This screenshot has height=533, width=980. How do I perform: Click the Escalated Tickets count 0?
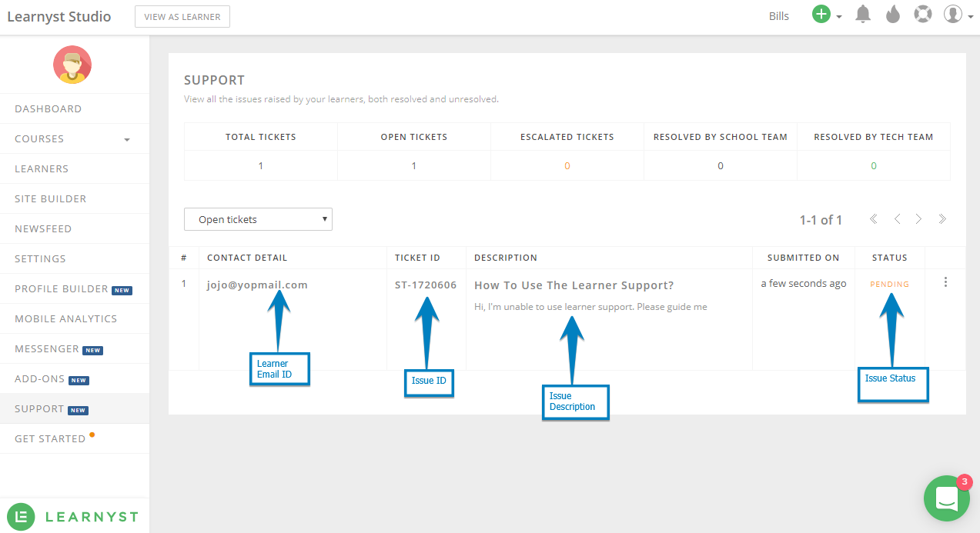567,165
